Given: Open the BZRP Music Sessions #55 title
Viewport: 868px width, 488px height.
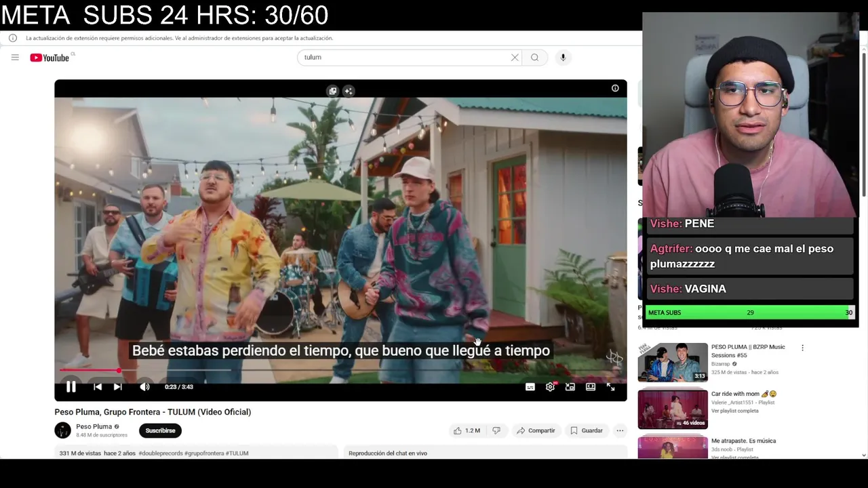Looking at the screenshot, I should 748,350.
